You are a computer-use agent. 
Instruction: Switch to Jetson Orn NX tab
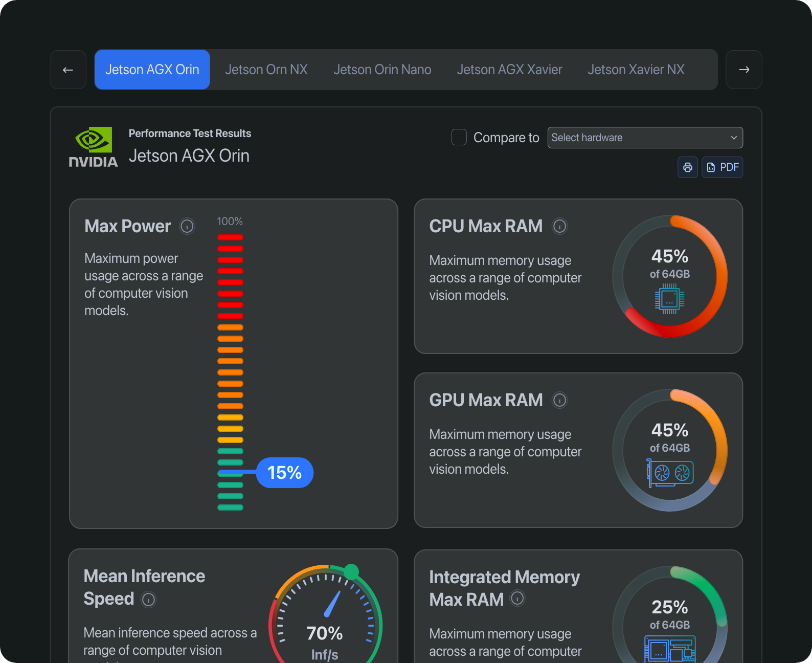click(x=266, y=70)
